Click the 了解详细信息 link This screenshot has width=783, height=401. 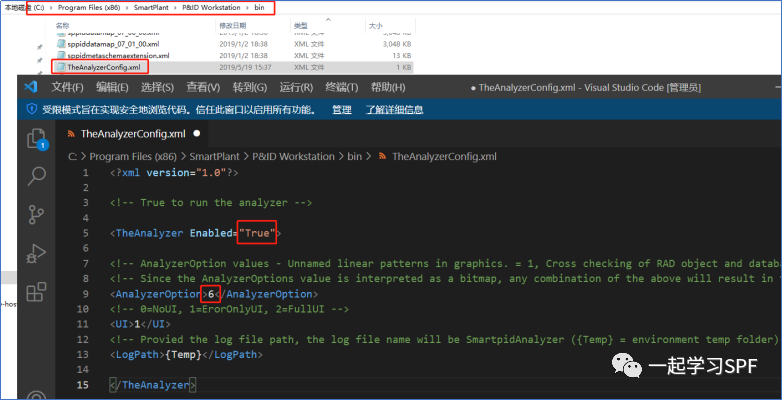click(394, 110)
